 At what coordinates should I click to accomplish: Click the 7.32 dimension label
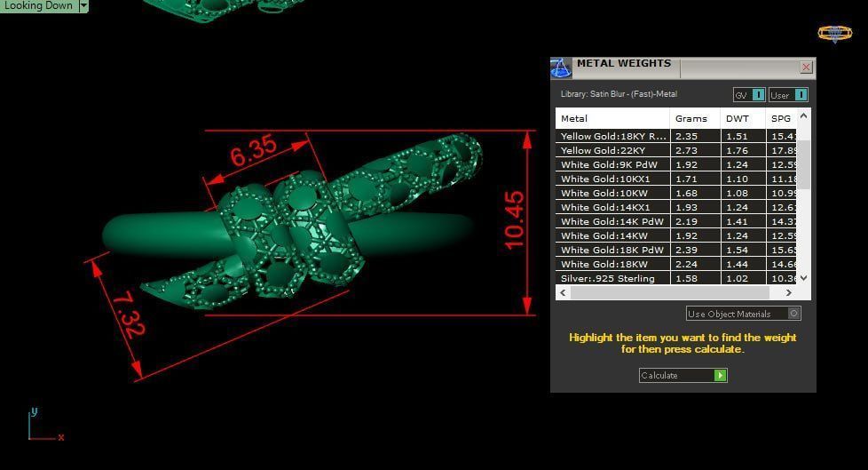[129, 315]
